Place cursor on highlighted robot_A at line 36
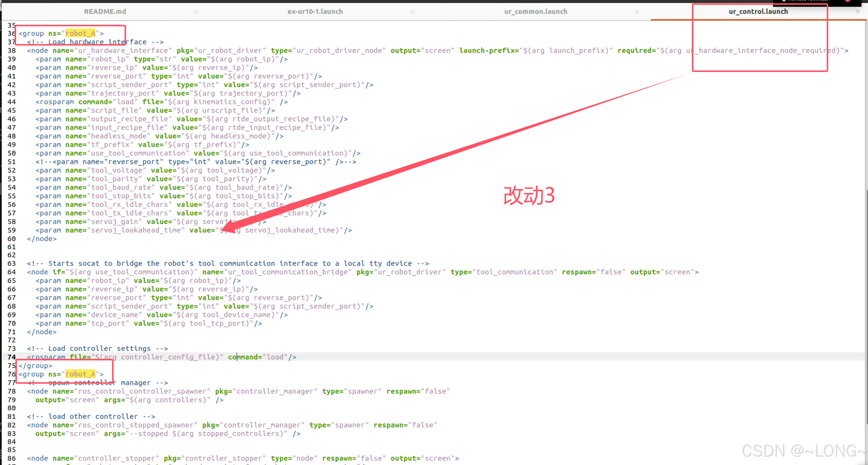This screenshot has height=465, width=868. tap(80, 33)
